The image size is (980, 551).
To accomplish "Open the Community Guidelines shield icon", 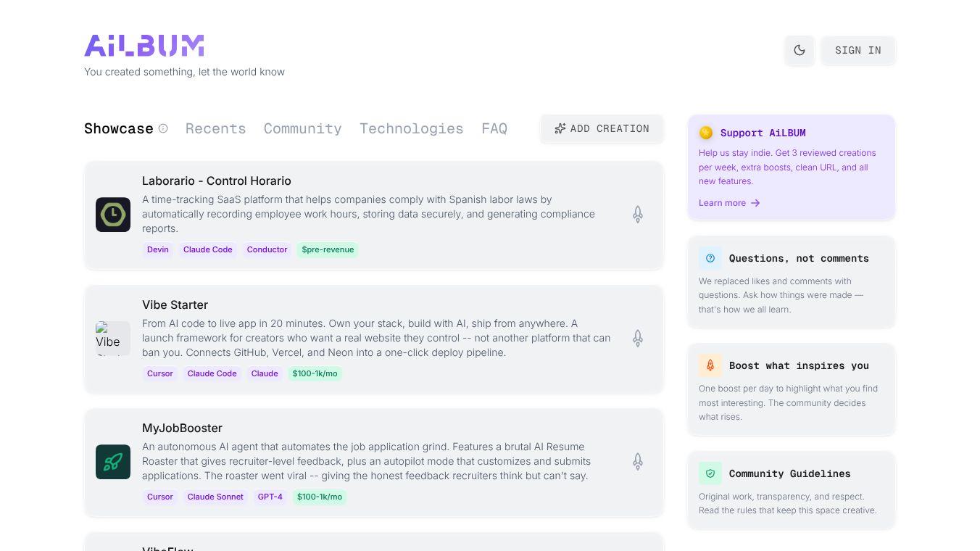I will (x=710, y=473).
